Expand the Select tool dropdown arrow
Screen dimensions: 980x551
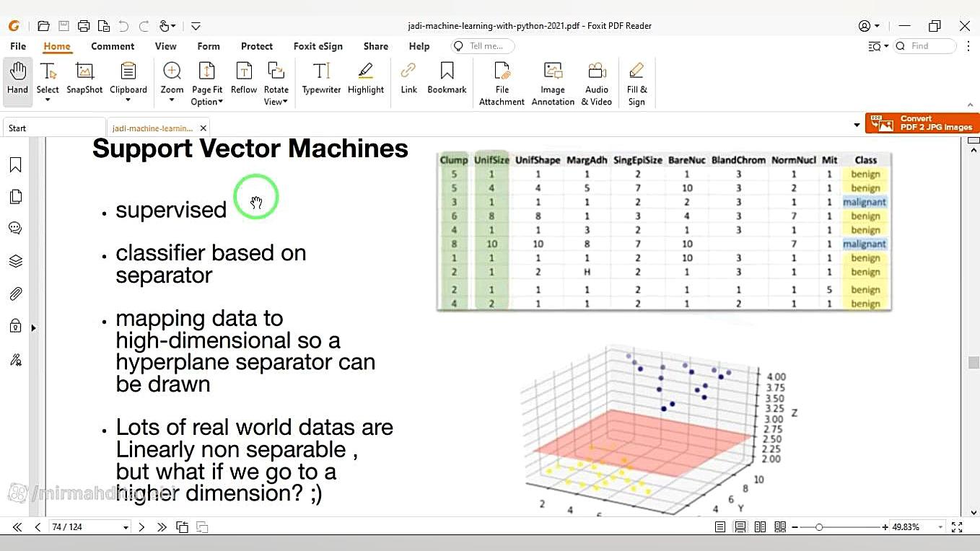tap(48, 100)
